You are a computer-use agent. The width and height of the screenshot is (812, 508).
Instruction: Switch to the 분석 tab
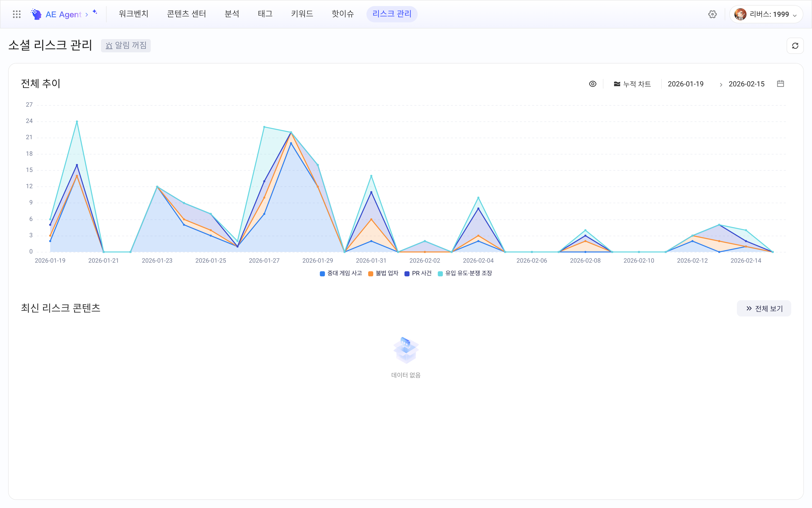[x=232, y=14]
